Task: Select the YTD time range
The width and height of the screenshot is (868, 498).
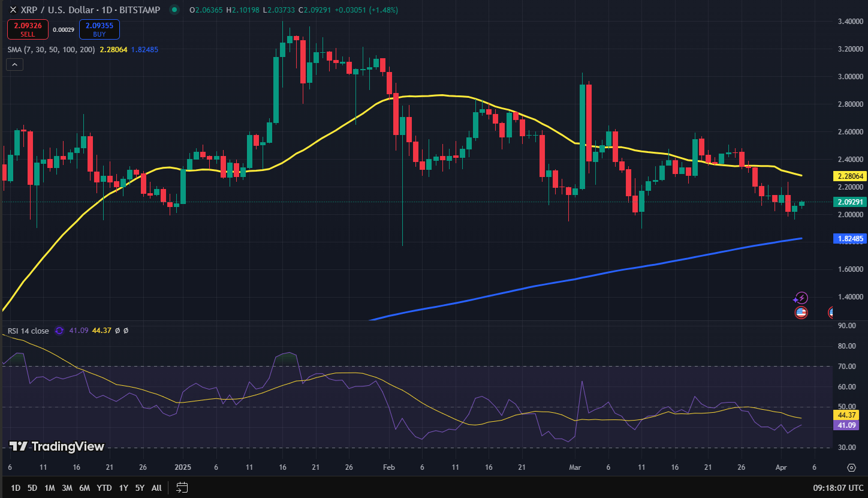Action: click(x=104, y=488)
